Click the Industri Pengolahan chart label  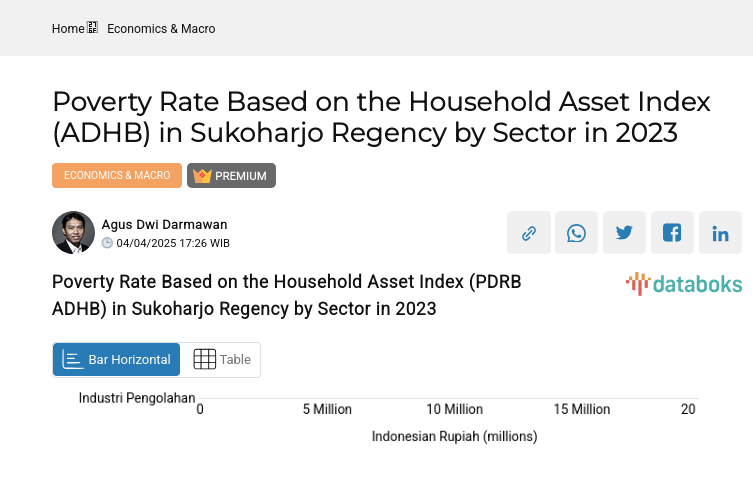point(137,397)
